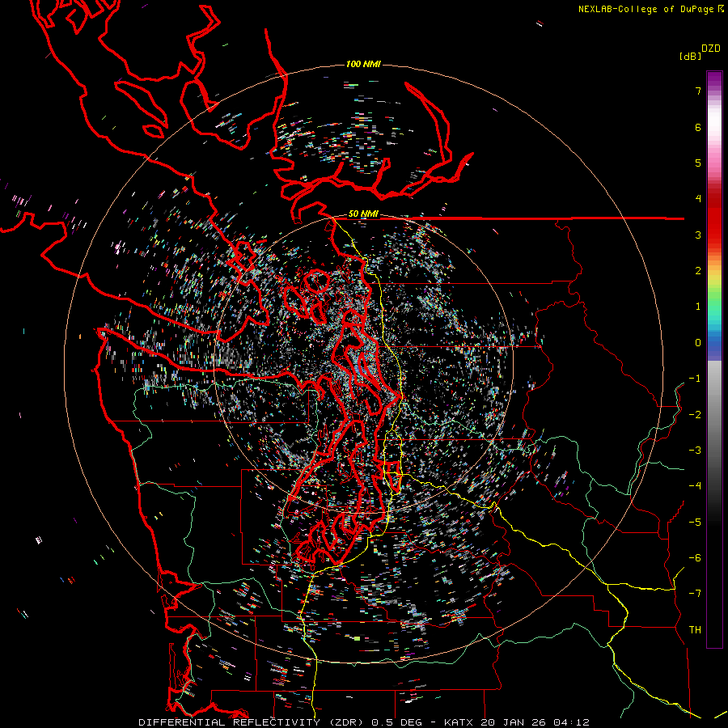
Task: Click the KATX radar site identifier
Action: coord(459,722)
